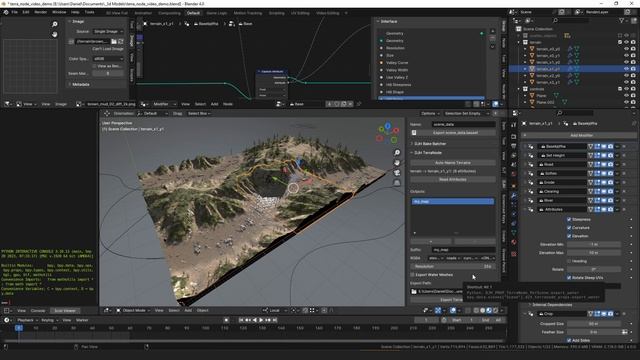The height and width of the screenshot is (360, 640).
Task: Toggle the Rotate Steep UVs checkbox
Action: click(x=569, y=278)
